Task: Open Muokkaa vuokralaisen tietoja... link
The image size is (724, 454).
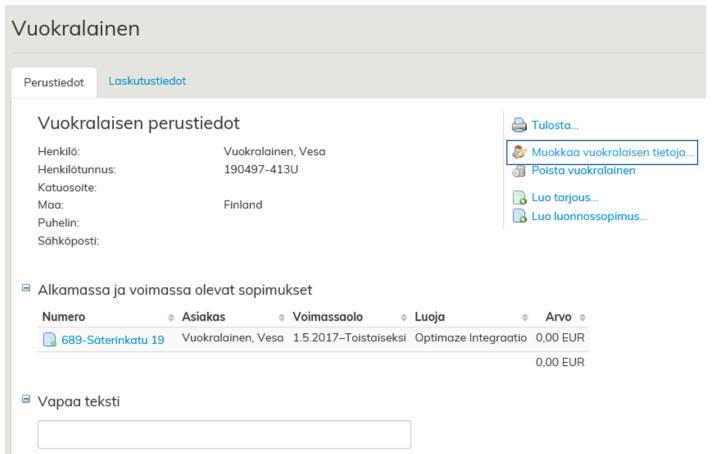Action: [612, 152]
